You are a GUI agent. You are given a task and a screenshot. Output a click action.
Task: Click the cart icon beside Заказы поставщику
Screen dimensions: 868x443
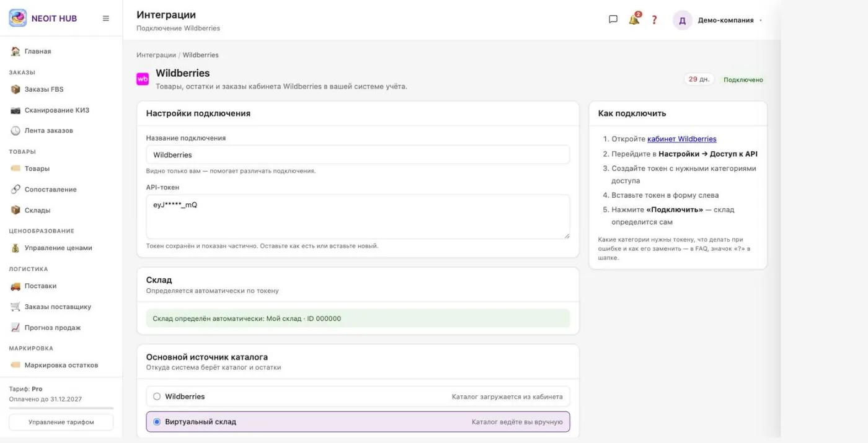point(15,307)
